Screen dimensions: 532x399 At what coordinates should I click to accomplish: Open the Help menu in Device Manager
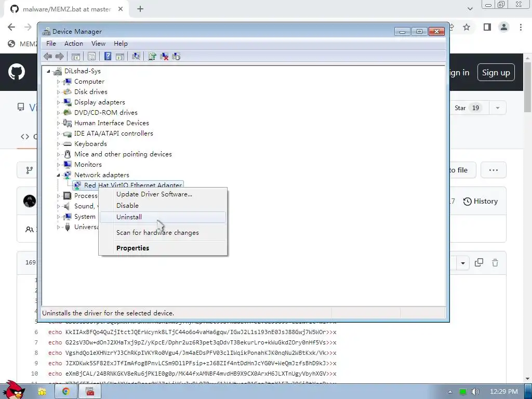(x=121, y=44)
